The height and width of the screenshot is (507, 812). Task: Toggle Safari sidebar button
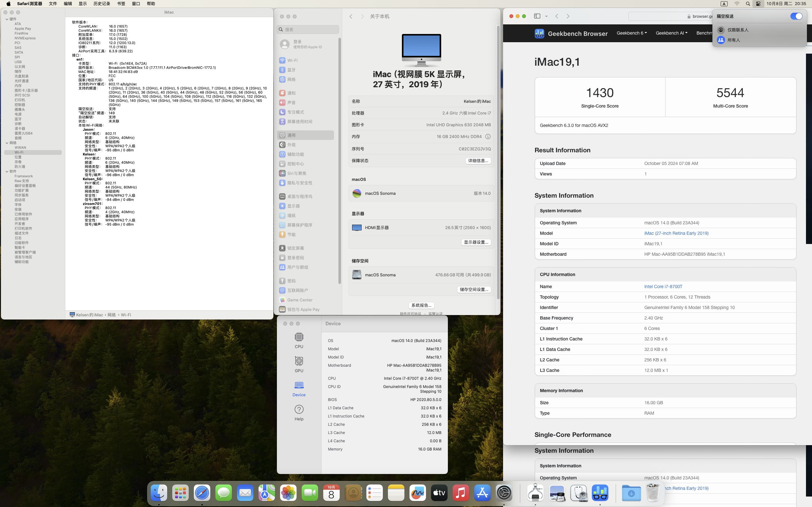537,16
